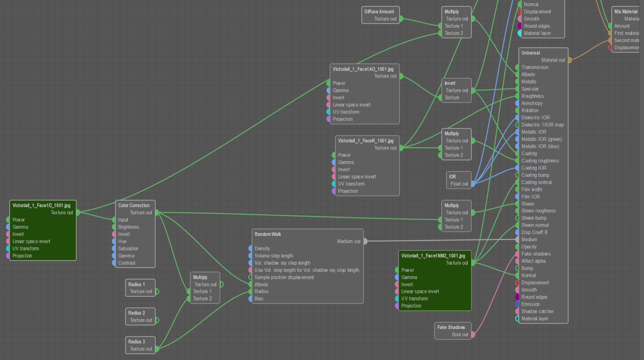Image resolution: width=644 pixels, height=360 pixels.
Task: Select the Victoria8_1_Face1D_1001.jpg node title
Action: click(42, 205)
